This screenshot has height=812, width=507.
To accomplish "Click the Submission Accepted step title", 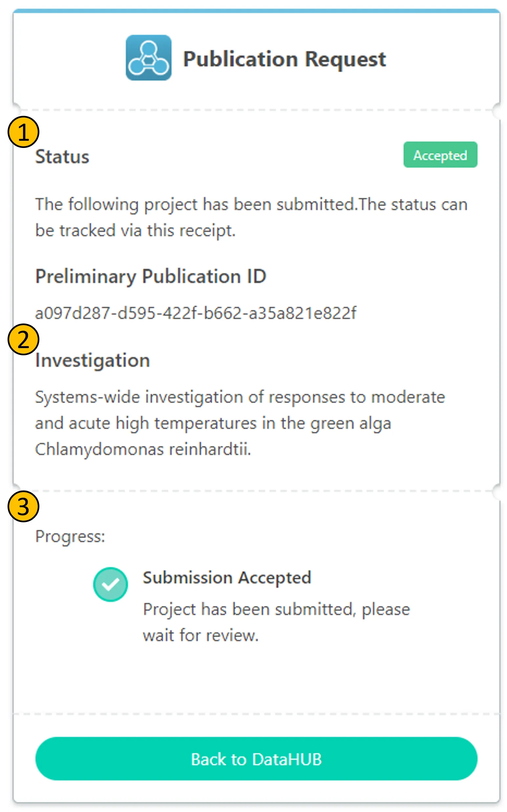I will (x=227, y=578).
